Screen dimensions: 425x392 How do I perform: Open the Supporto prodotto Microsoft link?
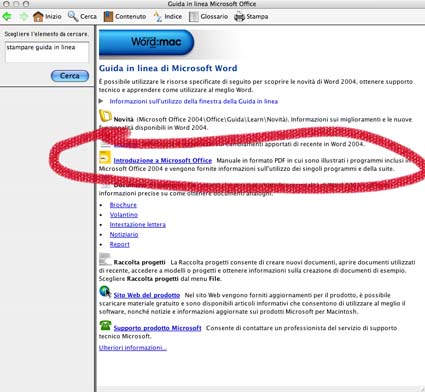[x=157, y=328]
